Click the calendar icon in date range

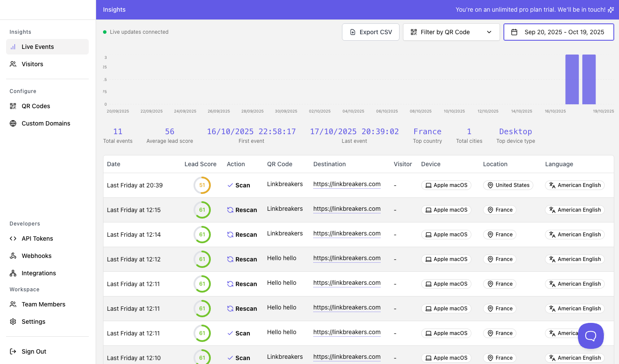514,32
